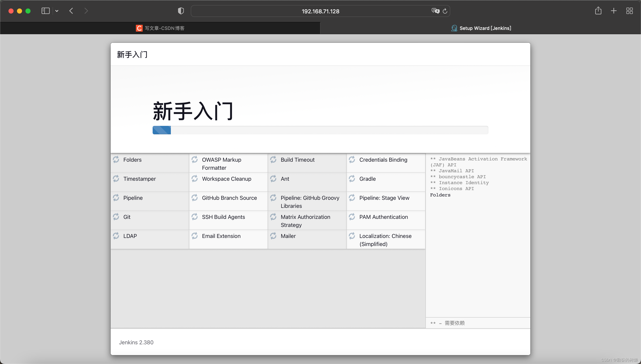Click the icon for Matrix Authorization Strategy
Viewport: 641px width, 364px height.
(x=273, y=217)
